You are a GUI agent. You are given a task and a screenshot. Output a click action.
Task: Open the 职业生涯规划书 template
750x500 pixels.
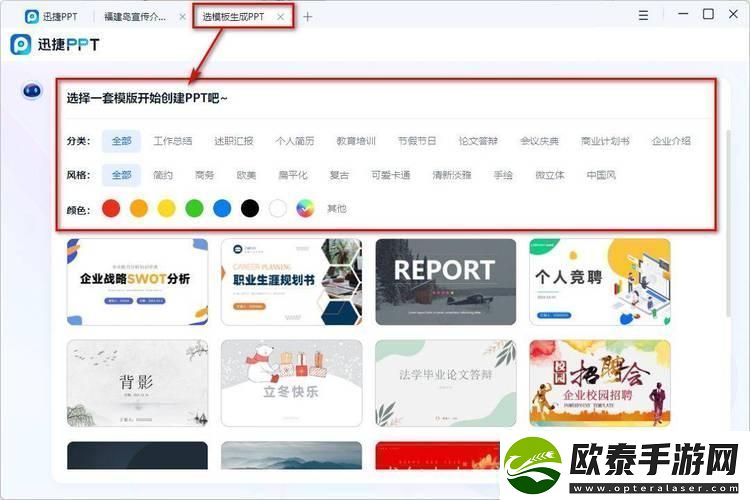pyautogui.click(x=291, y=282)
